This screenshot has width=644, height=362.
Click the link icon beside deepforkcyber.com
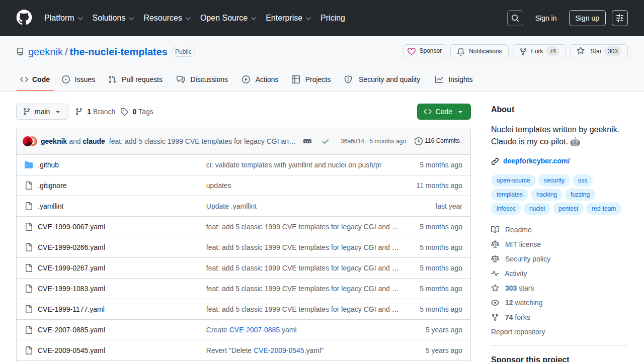495,161
